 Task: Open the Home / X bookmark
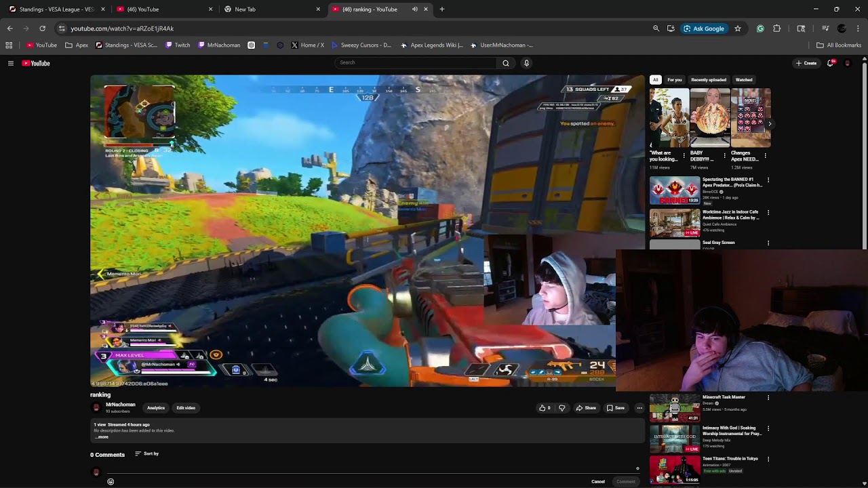307,45
